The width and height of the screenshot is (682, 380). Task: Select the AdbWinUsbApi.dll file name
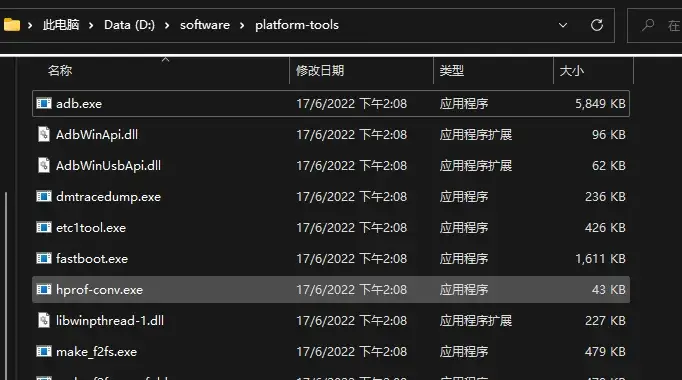coord(108,166)
